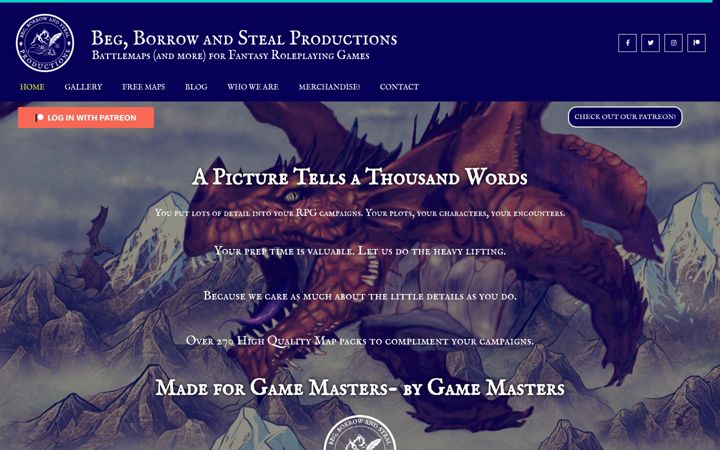Go to the Home menu item
This screenshot has width=720, height=450.
click(x=32, y=87)
